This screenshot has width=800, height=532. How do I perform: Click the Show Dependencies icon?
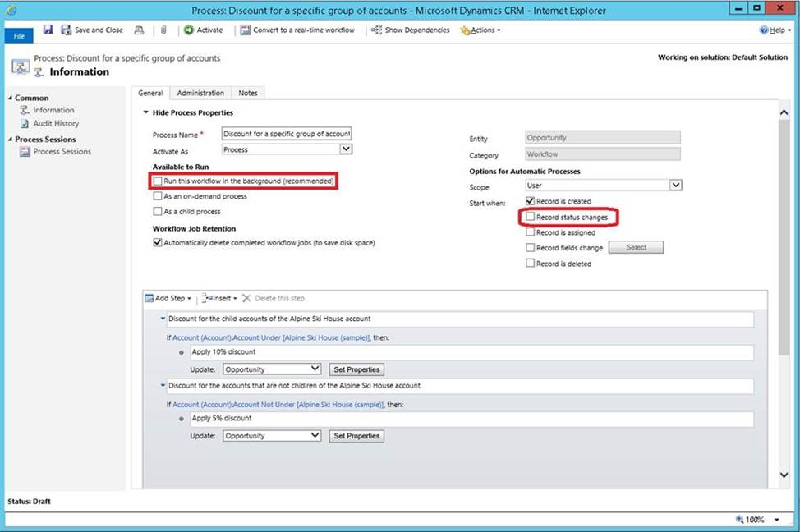376,30
